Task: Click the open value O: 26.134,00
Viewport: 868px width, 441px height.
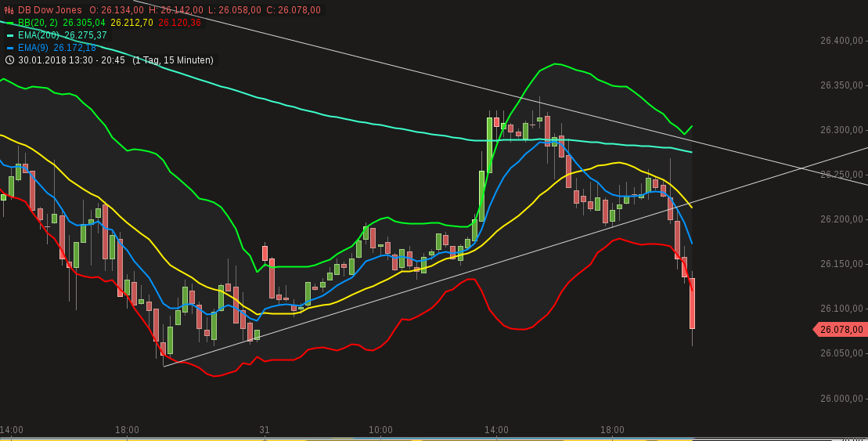Action: (x=117, y=10)
